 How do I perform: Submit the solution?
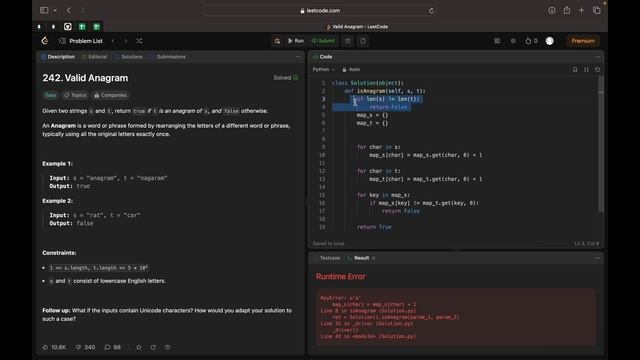pyautogui.click(x=323, y=41)
